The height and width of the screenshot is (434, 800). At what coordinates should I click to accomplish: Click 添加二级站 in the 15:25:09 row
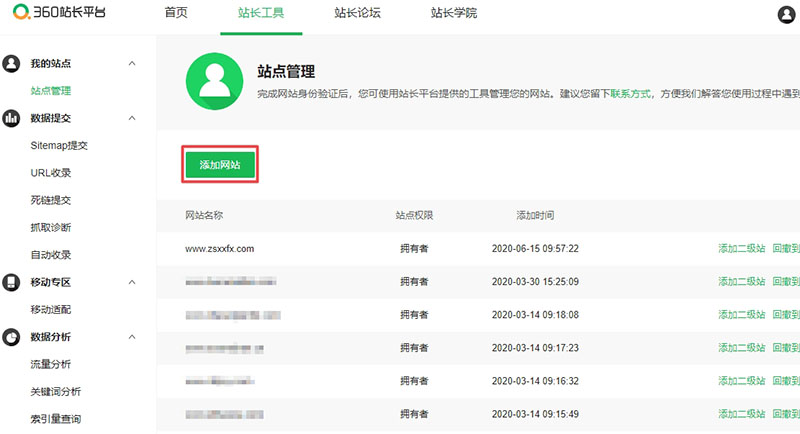click(742, 282)
